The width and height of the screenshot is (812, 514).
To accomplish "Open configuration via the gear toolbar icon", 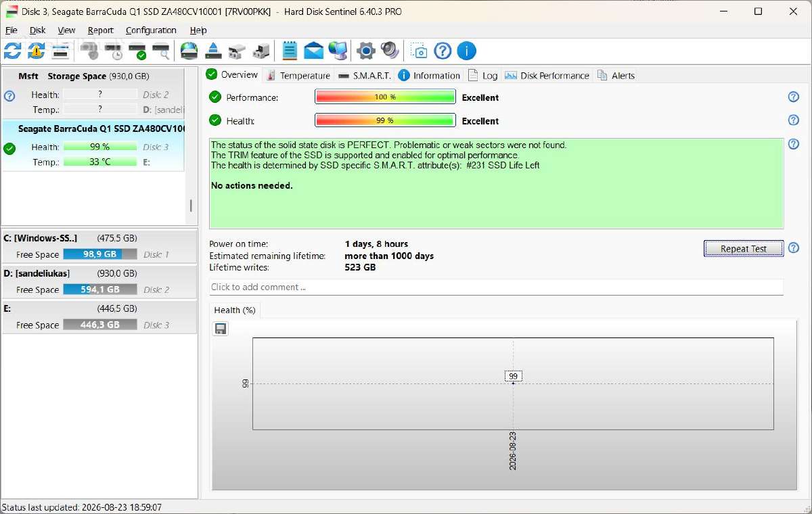I will tap(366, 51).
